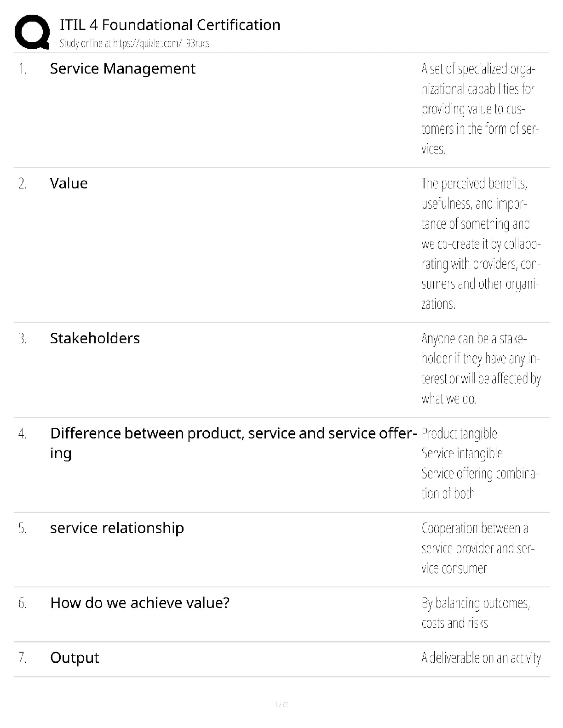The width and height of the screenshot is (563, 728).
Task: Click the balancing outcomes, costs and risks text
Action: coord(476,613)
